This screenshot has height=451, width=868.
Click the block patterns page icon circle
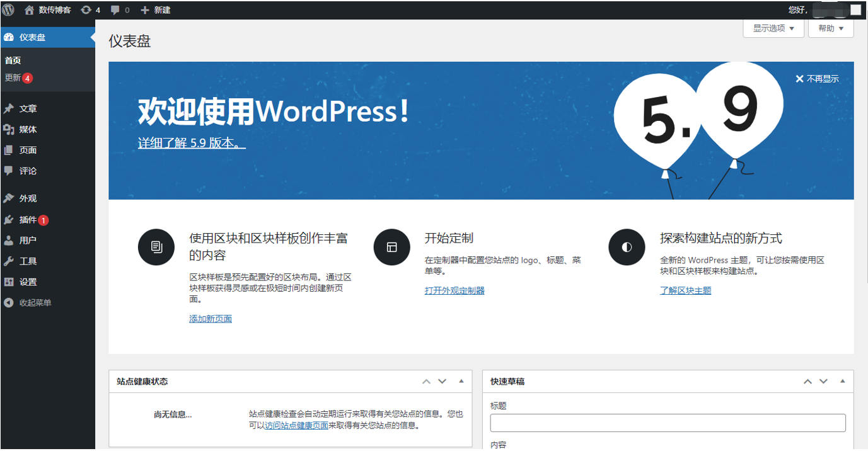(x=156, y=248)
